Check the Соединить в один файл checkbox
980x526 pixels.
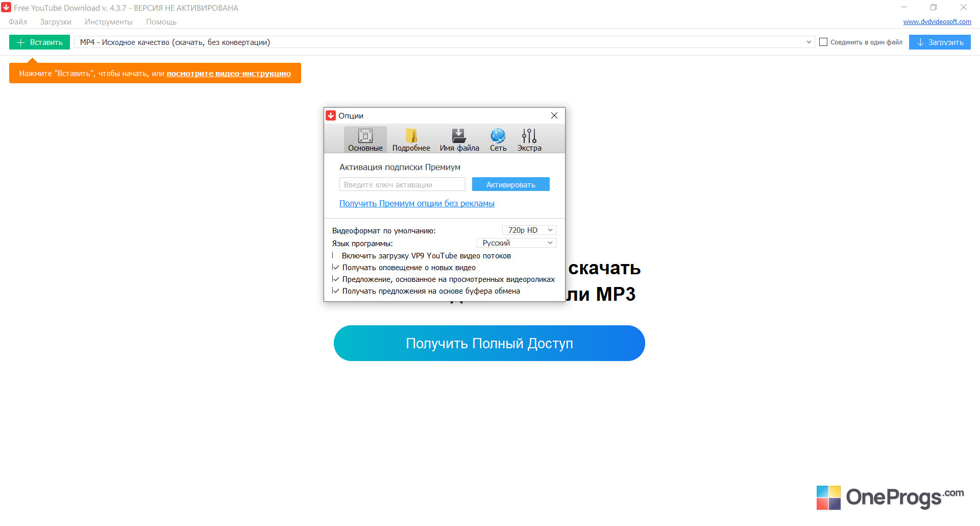click(823, 42)
